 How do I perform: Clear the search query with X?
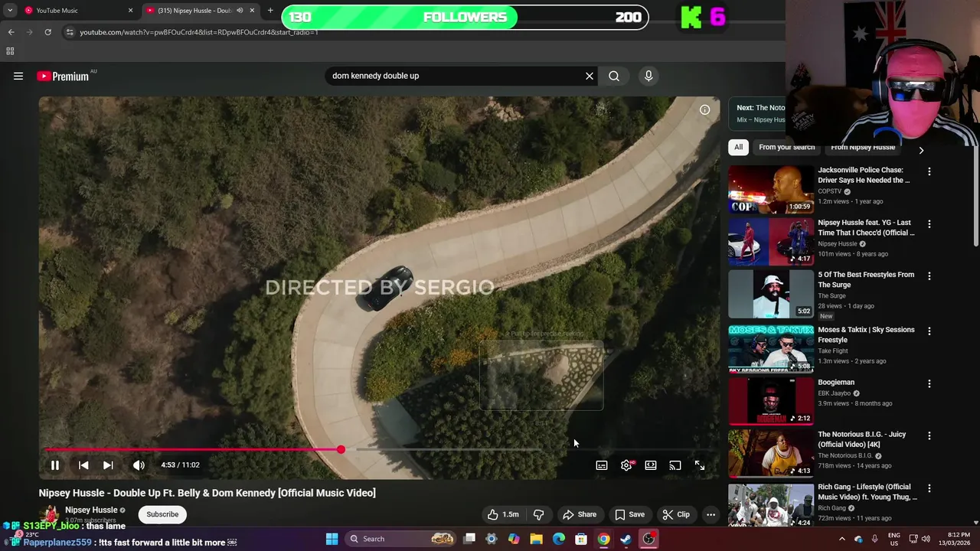pos(590,76)
